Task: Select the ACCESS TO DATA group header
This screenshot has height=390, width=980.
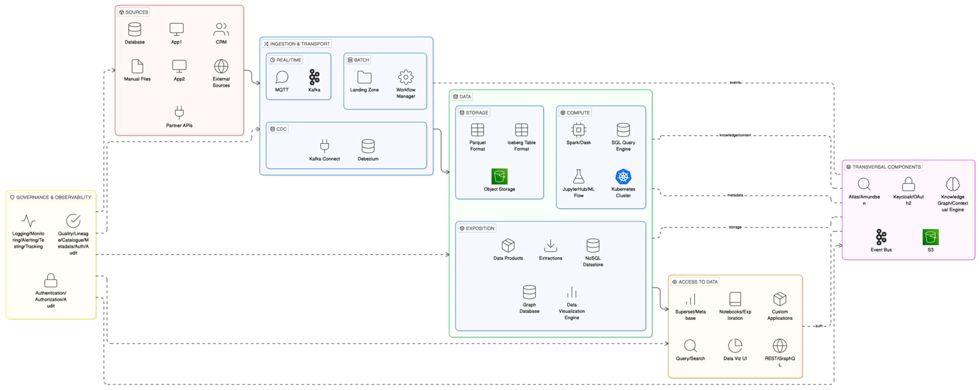Action: coord(695,282)
